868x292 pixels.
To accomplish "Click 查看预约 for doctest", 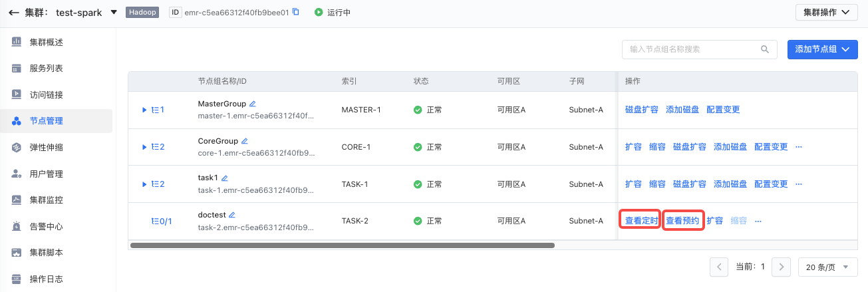I will pyautogui.click(x=682, y=221).
